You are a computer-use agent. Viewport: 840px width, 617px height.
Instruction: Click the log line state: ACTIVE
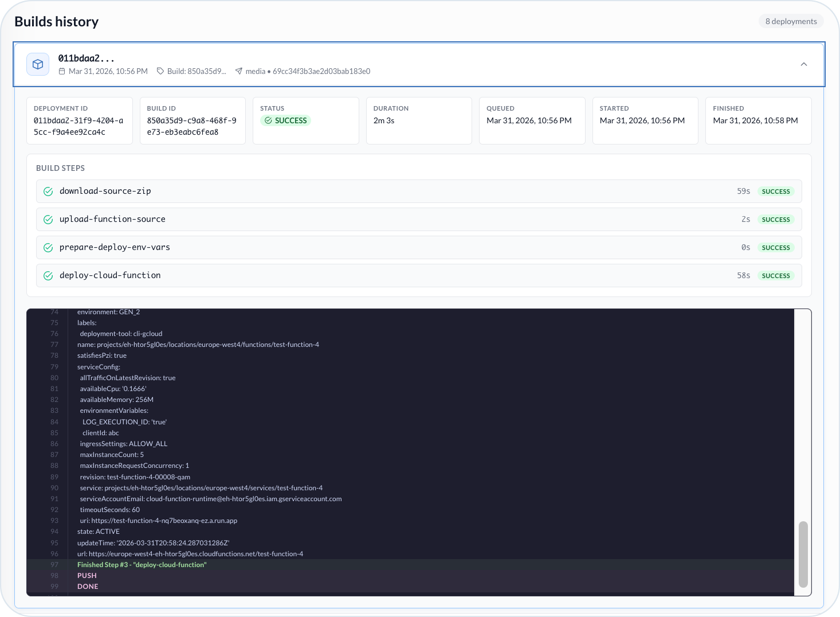pos(99,532)
